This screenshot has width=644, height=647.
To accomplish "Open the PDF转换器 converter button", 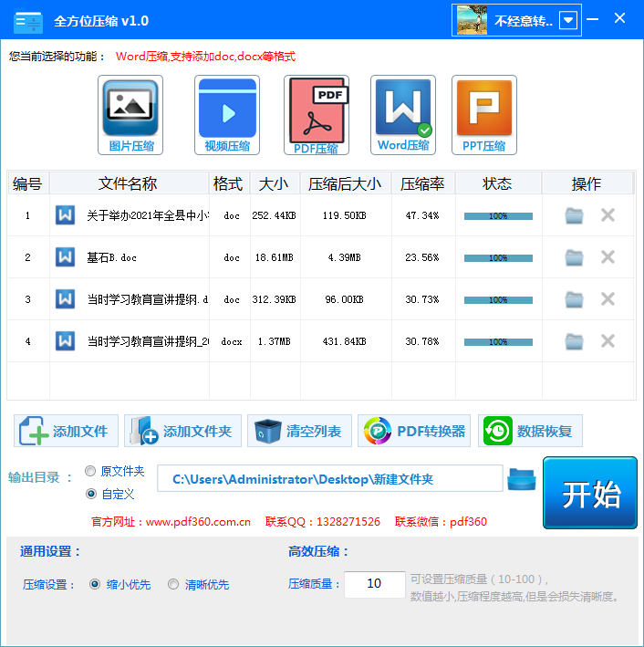I will [414, 431].
